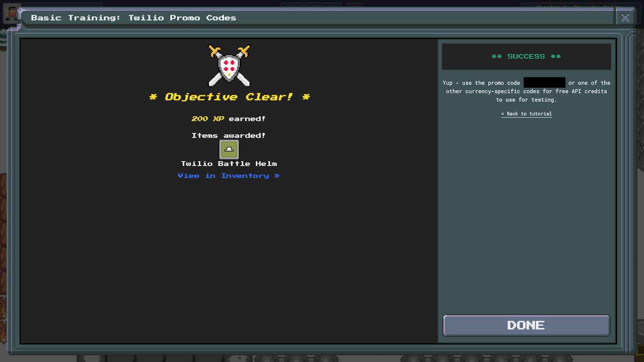Image resolution: width=644 pixels, height=362 pixels.
Task: Click the crossed swords shield emblem
Action: pyautogui.click(x=229, y=66)
